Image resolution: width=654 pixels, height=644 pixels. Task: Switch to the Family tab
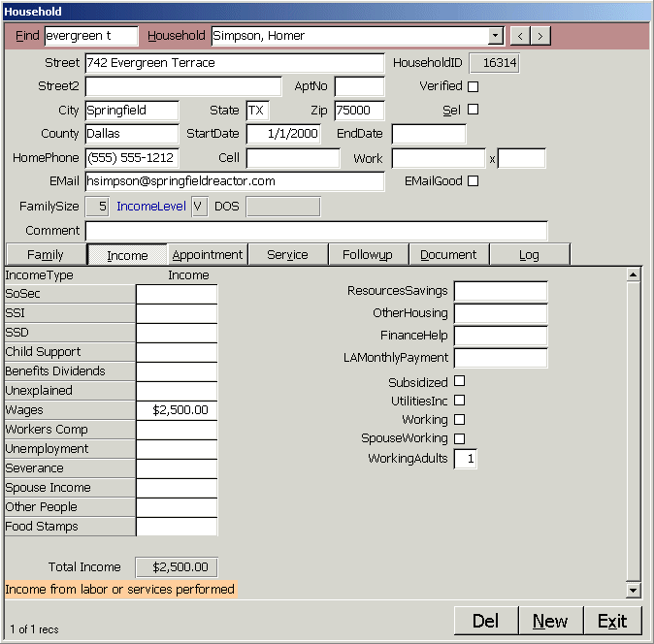pyautogui.click(x=46, y=255)
